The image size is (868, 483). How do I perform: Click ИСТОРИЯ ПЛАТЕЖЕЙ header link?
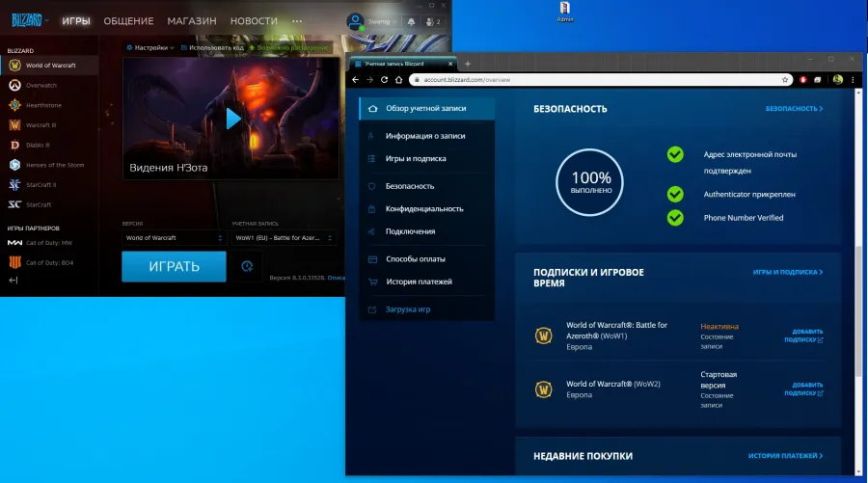(x=785, y=455)
